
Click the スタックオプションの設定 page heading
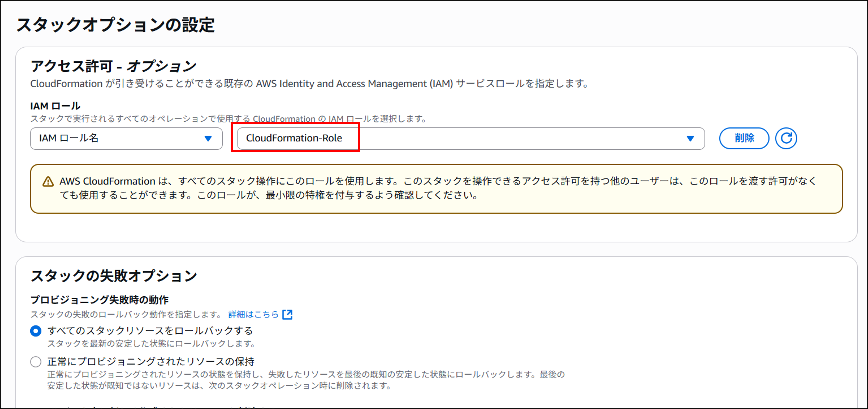coord(116,25)
